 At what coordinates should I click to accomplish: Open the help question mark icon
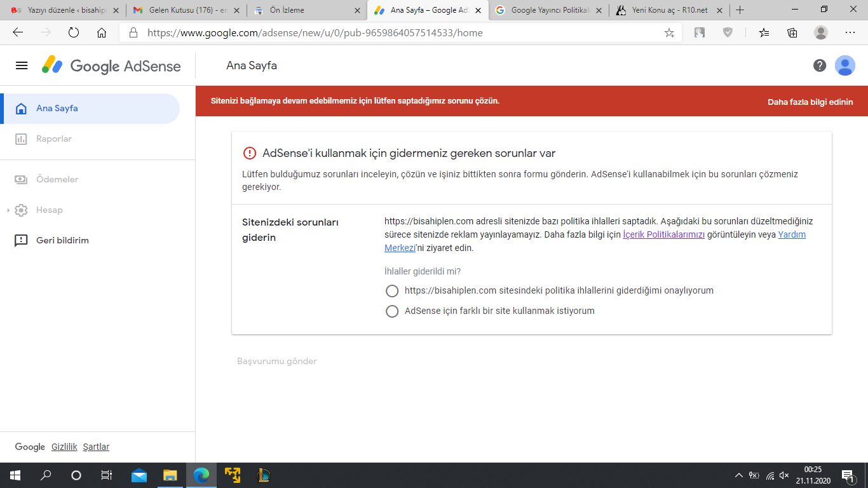[x=820, y=65]
